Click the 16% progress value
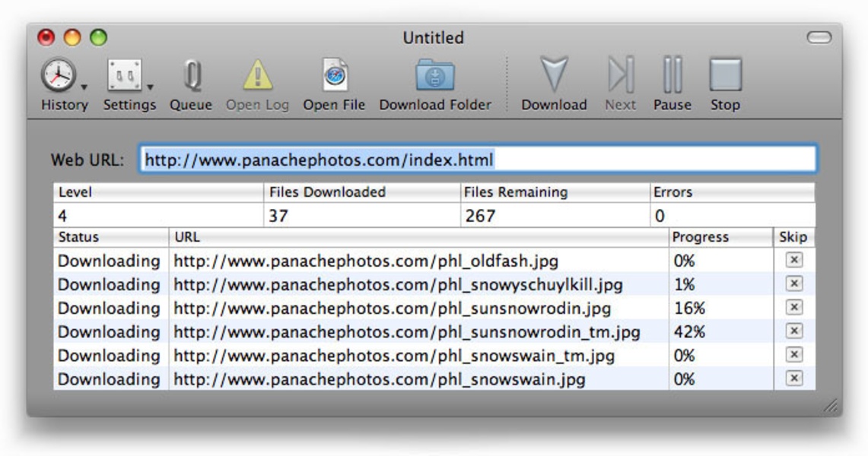This screenshot has width=868, height=456. point(689,308)
